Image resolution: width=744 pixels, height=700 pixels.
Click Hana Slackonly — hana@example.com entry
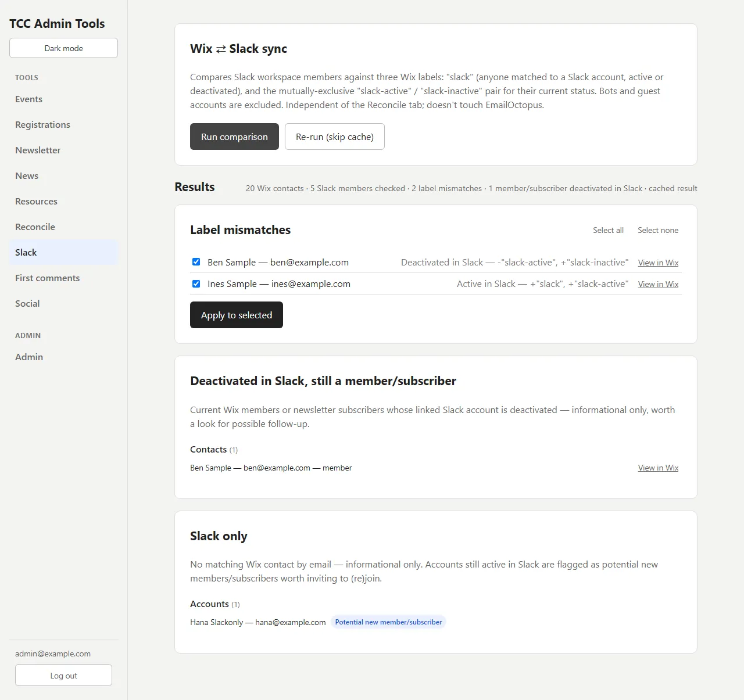click(258, 622)
